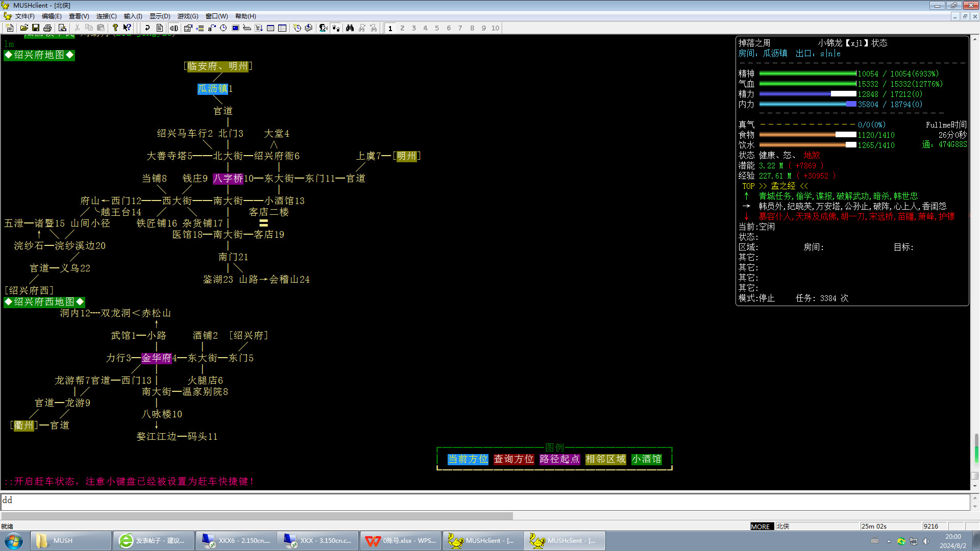Click the sort-down list toolbar icon

tap(259, 28)
